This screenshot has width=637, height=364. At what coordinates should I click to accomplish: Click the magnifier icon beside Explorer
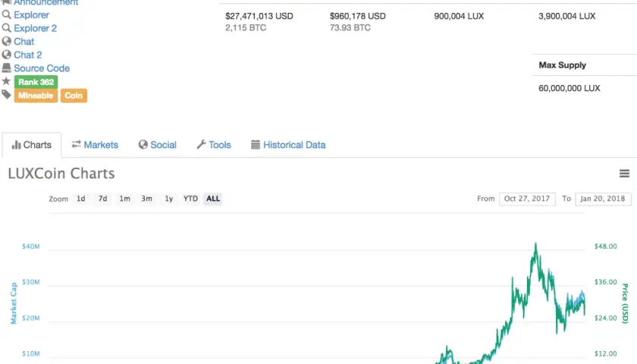click(x=7, y=15)
